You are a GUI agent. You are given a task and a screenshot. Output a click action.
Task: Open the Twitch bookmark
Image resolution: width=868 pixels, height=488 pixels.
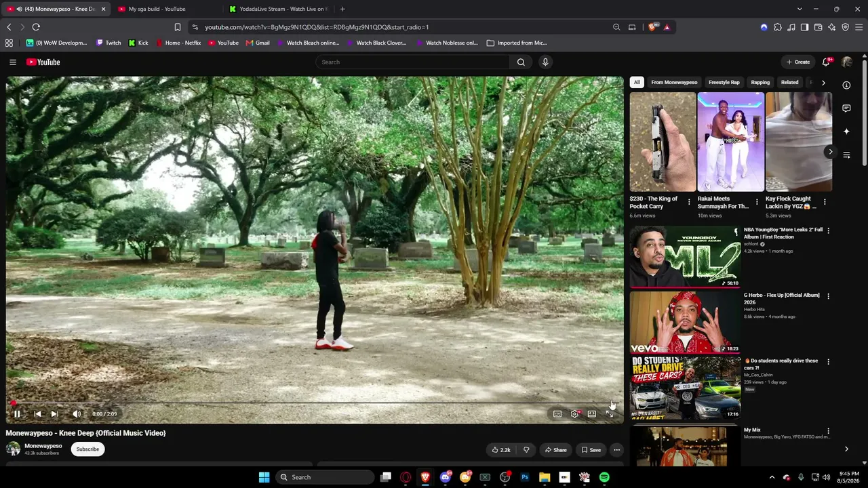point(108,43)
